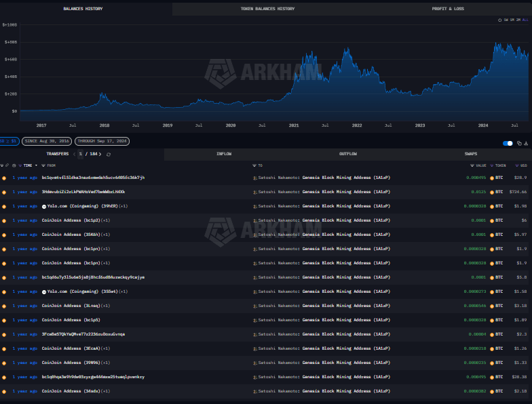Open the Profit & Loss tab
This screenshot has width=532, height=404.
(x=448, y=9)
